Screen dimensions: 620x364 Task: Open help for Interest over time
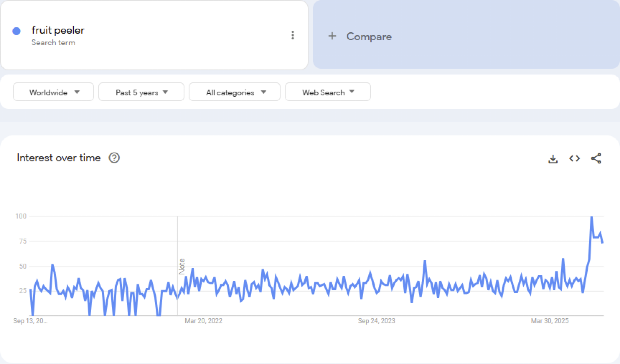click(114, 158)
